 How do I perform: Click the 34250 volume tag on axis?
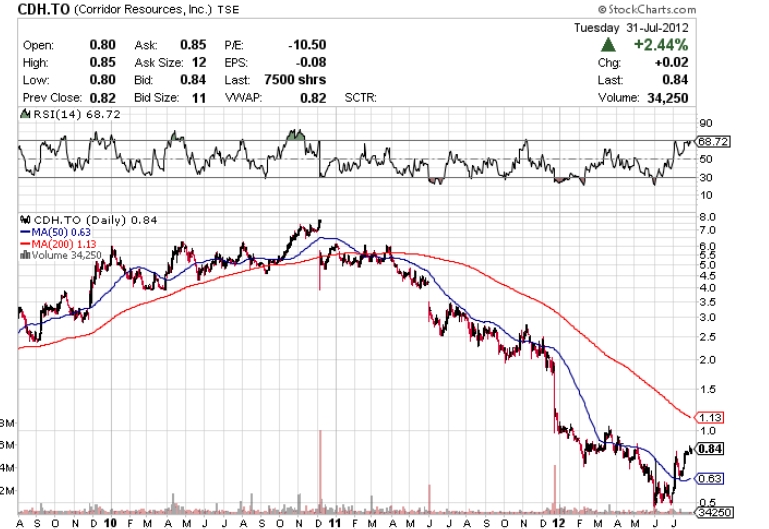click(x=714, y=513)
